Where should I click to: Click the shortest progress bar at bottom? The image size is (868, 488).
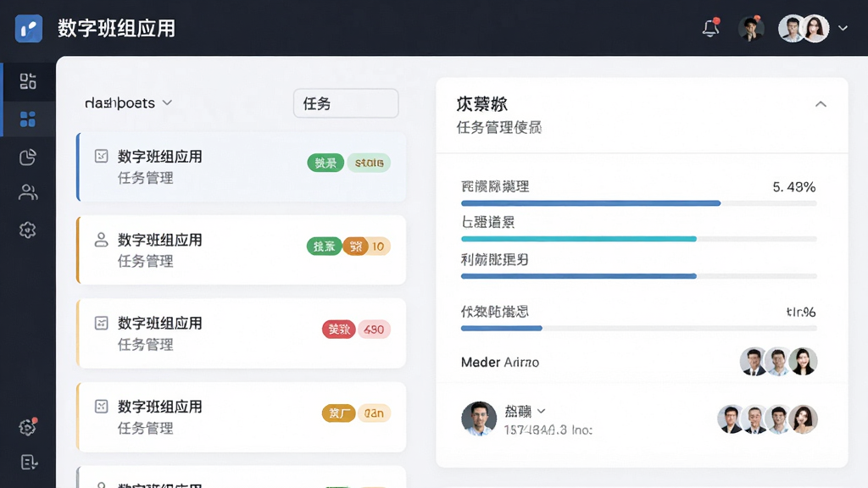point(639,328)
